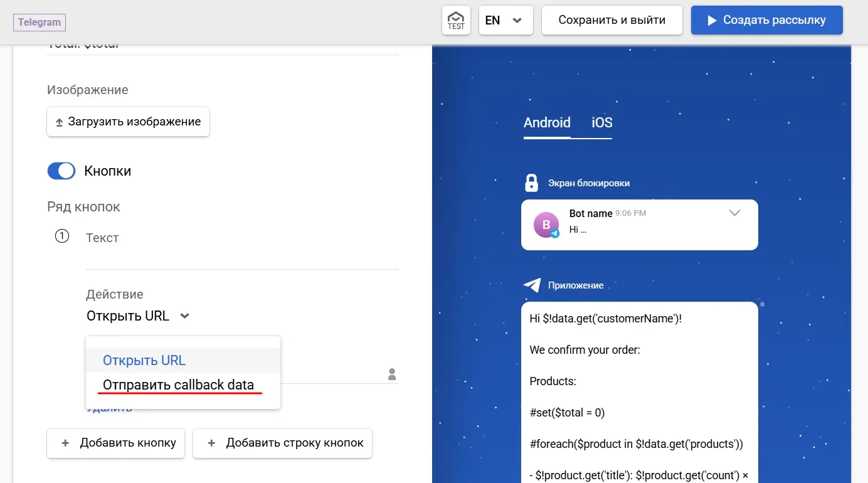Switch to the iOS preview tab
Viewport: 868px width, 483px height.
click(x=601, y=122)
